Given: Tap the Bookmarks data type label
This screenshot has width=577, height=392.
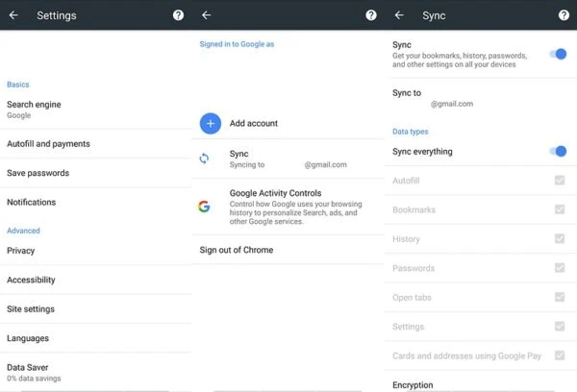Looking at the screenshot, I should pos(414,209).
